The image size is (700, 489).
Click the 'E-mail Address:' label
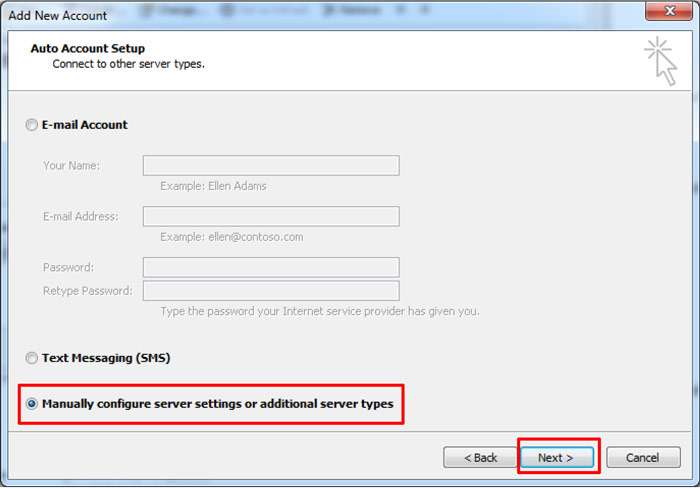[x=80, y=217]
